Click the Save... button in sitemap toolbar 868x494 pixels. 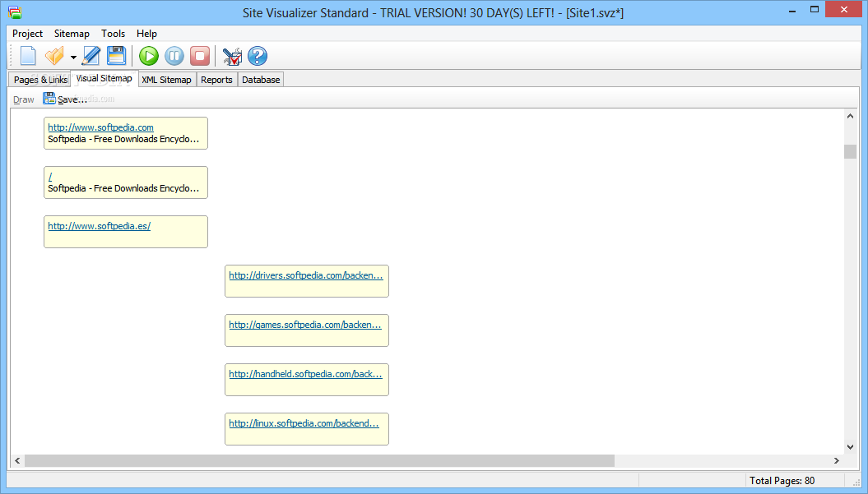pyautogui.click(x=65, y=99)
